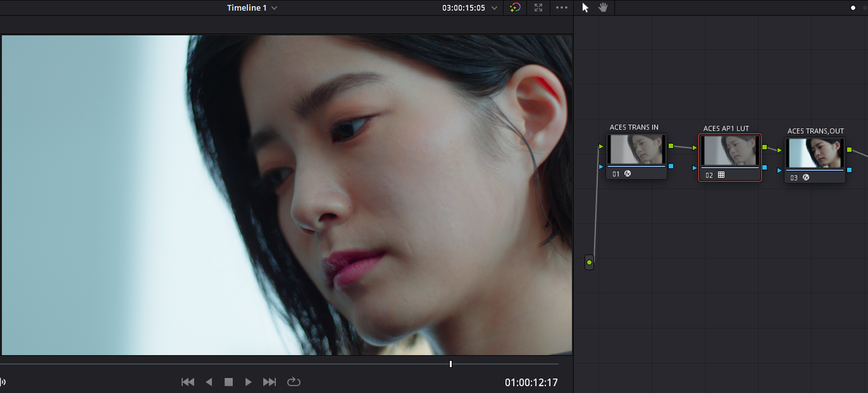Click the blue key output of node 01
This screenshot has width=868, height=393.
[x=671, y=166]
